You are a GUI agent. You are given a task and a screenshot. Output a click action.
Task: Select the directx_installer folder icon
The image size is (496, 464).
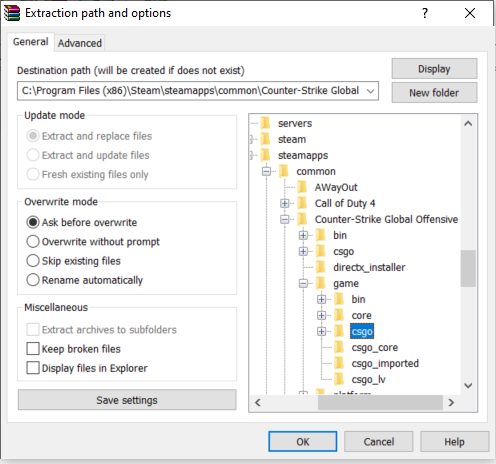[x=321, y=267]
